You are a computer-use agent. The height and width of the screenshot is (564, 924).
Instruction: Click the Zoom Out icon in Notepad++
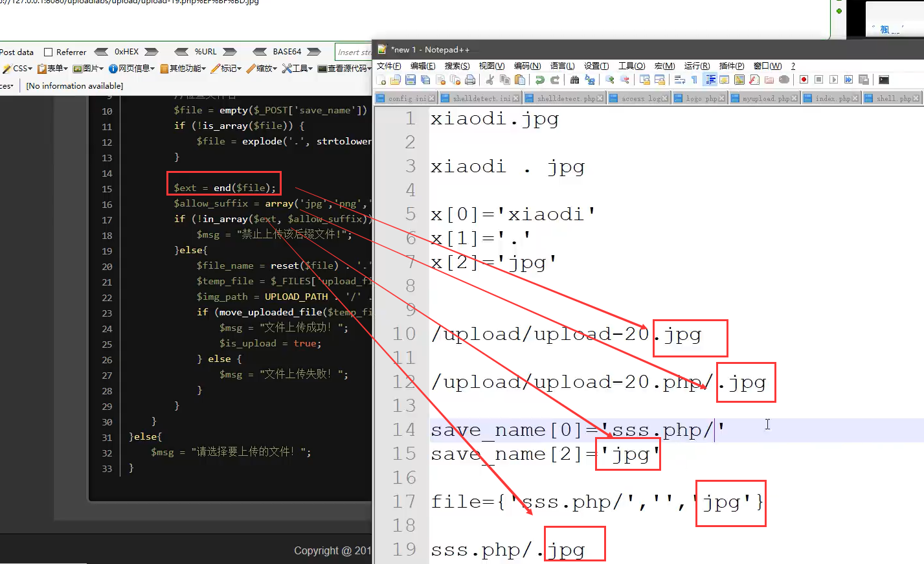(x=625, y=80)
